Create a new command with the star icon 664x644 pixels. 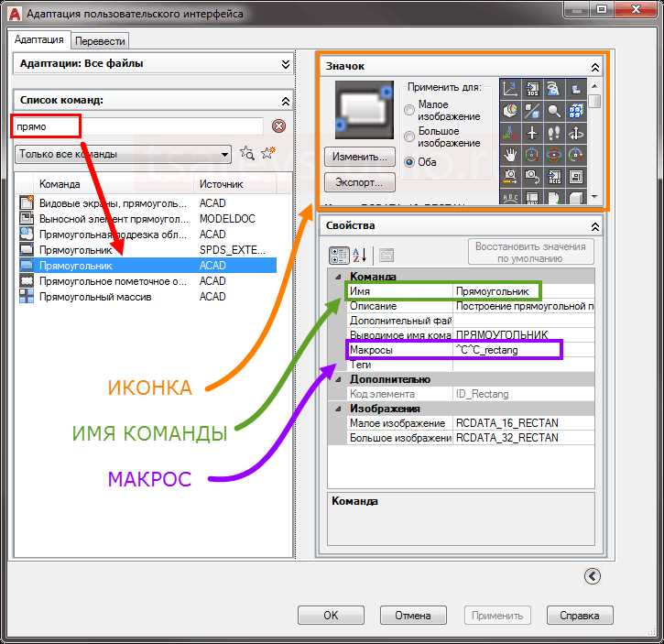tap(268, 154)
